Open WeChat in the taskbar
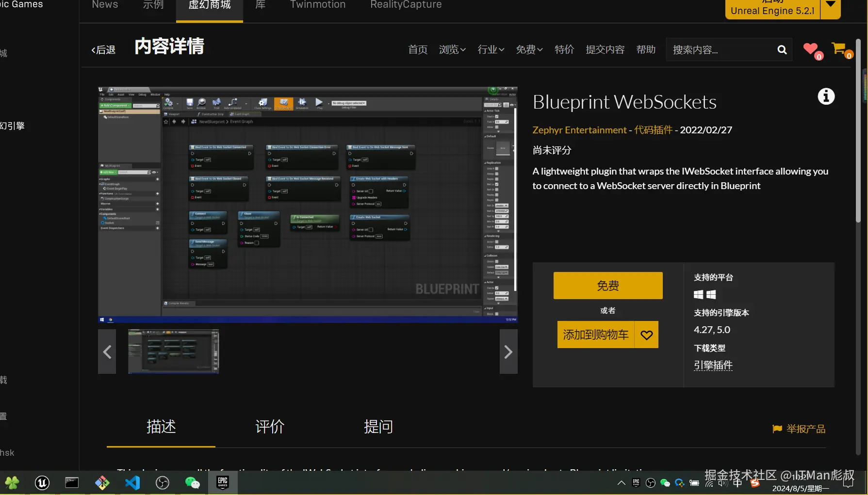This screenshot has height=495, width=868. pos(192,482)
